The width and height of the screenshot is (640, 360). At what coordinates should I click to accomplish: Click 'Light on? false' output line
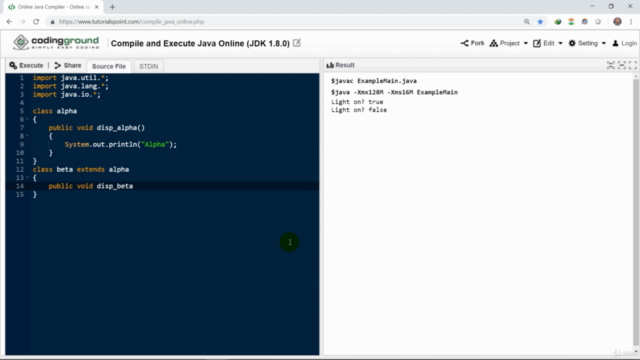point(359,110)
